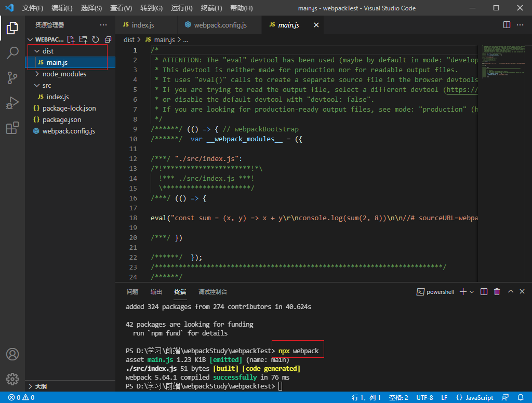
Task: Open the 运行(R) menu
Action: point(181,8)
